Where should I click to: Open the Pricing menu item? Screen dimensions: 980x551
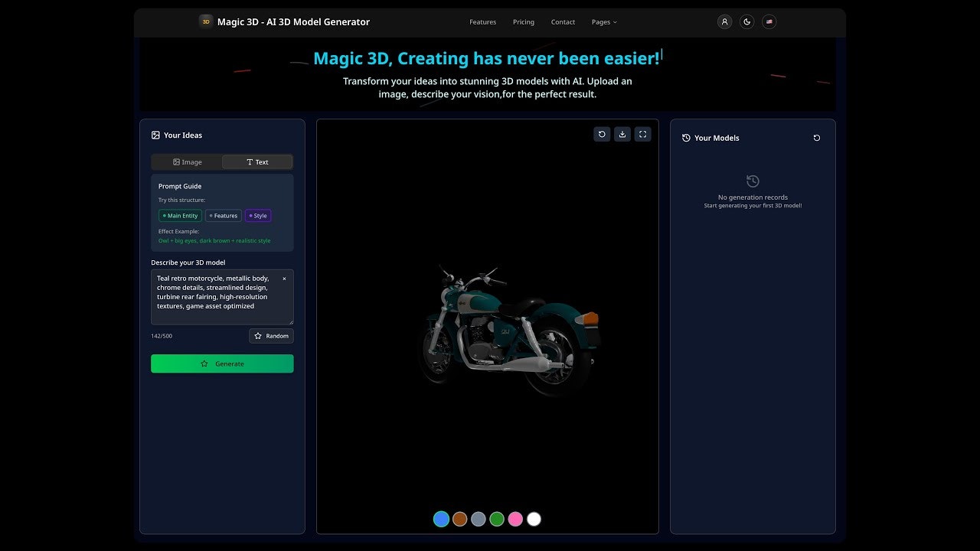pyautogui.click(x=523, y=21)
